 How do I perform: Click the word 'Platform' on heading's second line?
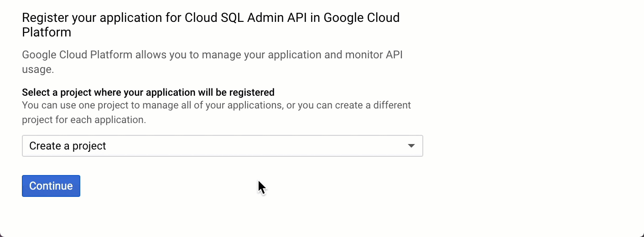point(47,32)
